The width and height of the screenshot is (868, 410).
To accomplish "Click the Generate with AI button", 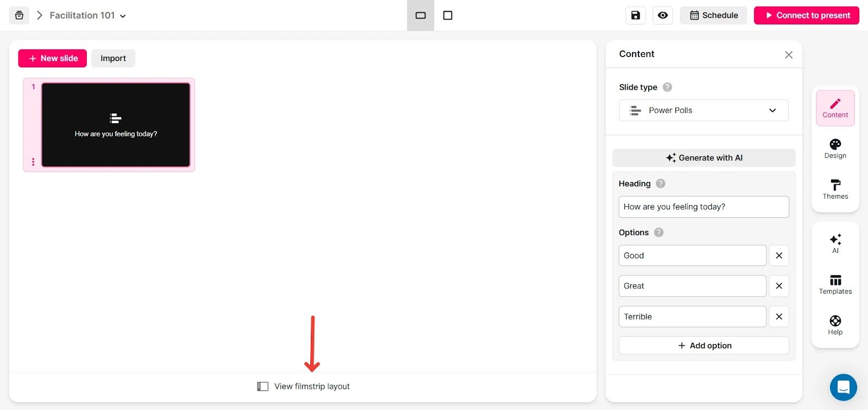I will [704, 158].
